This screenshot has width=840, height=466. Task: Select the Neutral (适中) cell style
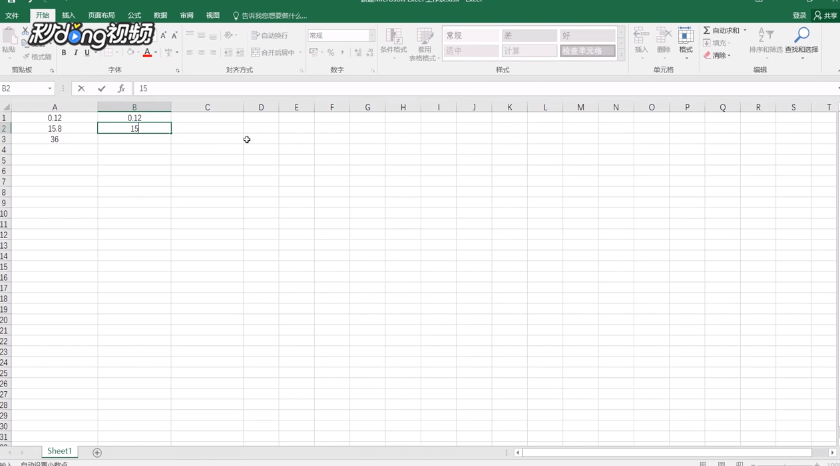pyautogui.click(x=471, y=51)
